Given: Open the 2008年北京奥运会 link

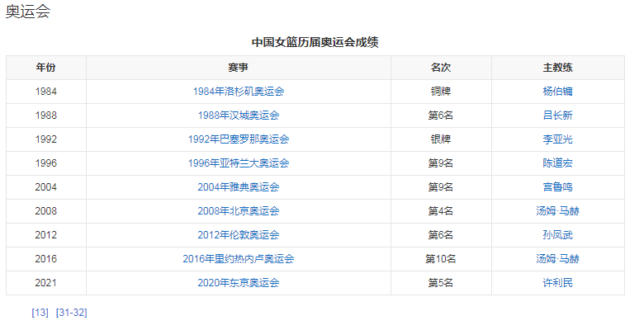Looking at the screenshot, I should click(239, 211).
